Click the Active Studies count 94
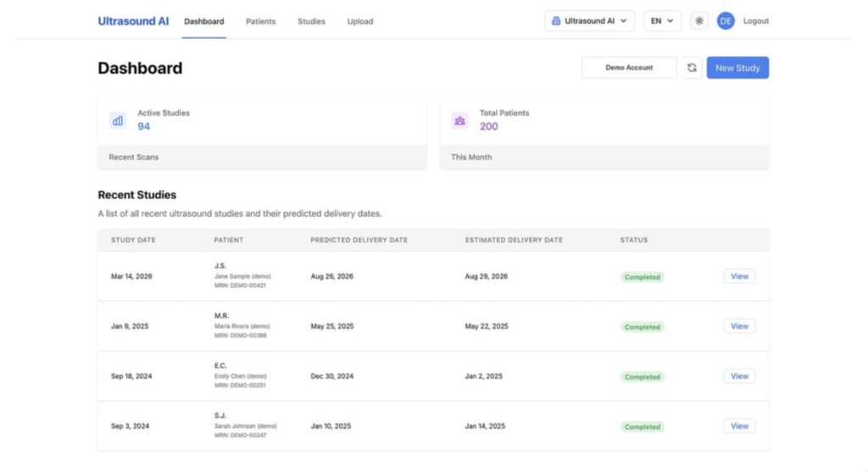868x472 pixels. tap(143, 126)
